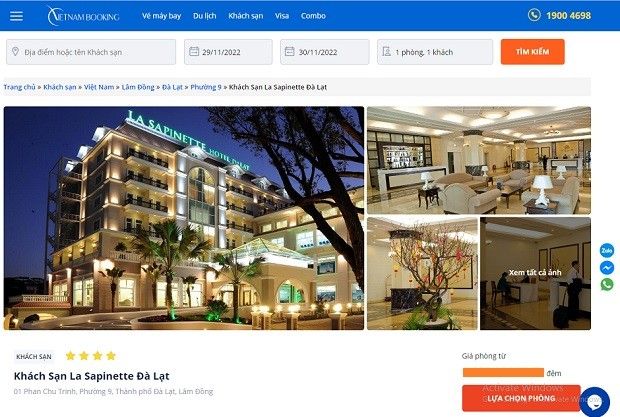Select the Combo menu item

[313, 16]
